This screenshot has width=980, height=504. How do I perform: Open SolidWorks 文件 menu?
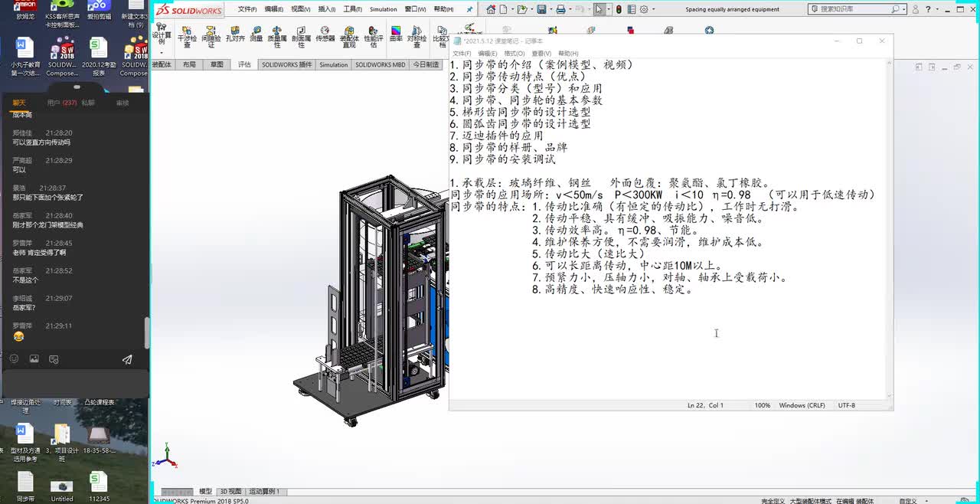pos(247,9)
